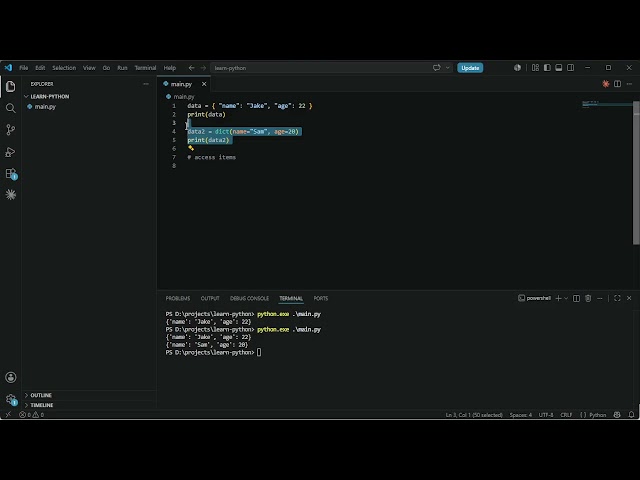
Task: Open the Go menu
Action: (106, 68)
